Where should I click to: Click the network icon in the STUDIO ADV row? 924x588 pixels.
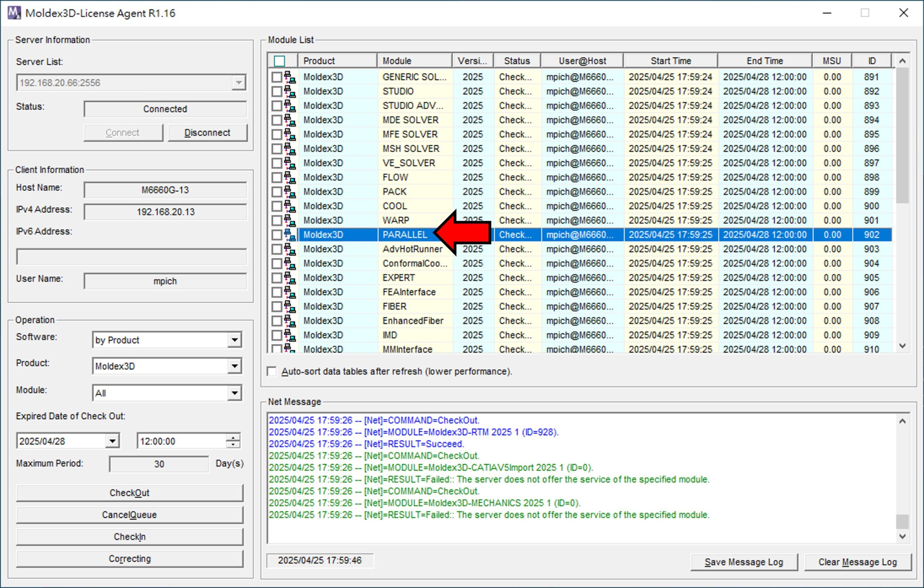[x=290, y=105]
